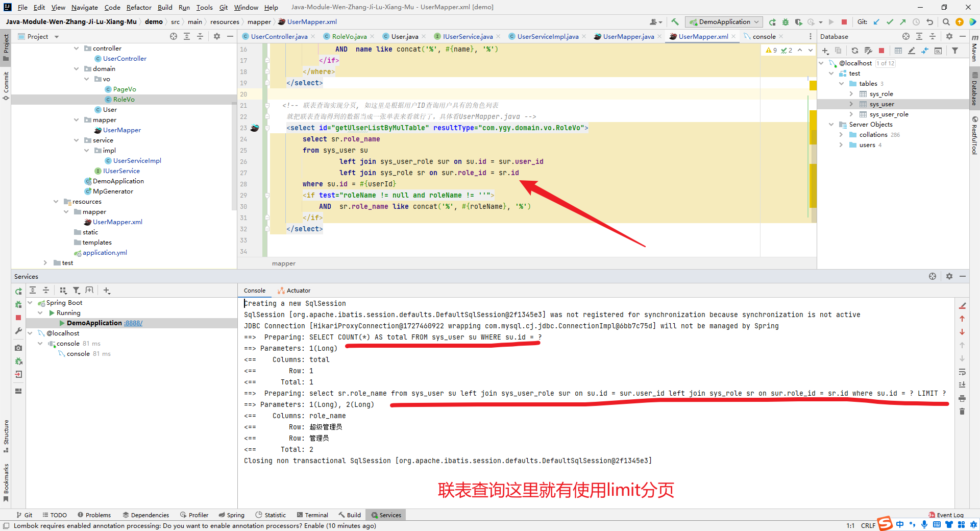Toggle the Project tool window stripe button

[x=6, y=47]
